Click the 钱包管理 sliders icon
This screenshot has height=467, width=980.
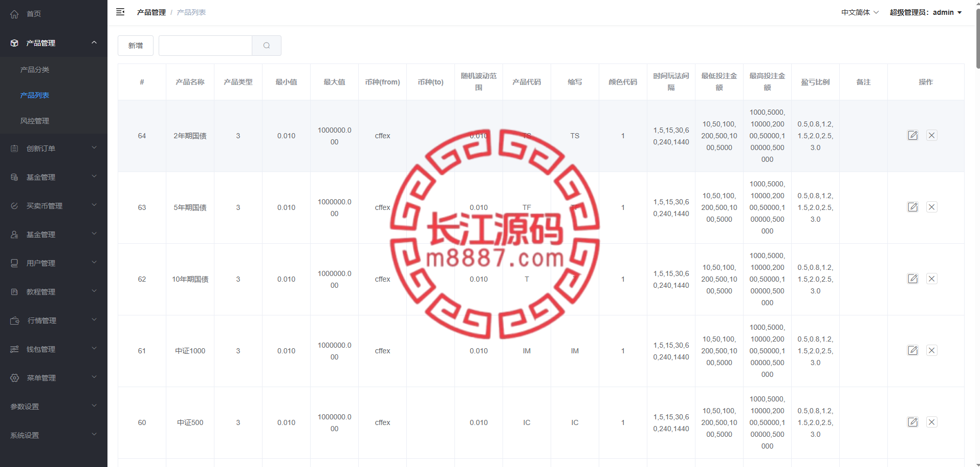click(x=14, y=349)
